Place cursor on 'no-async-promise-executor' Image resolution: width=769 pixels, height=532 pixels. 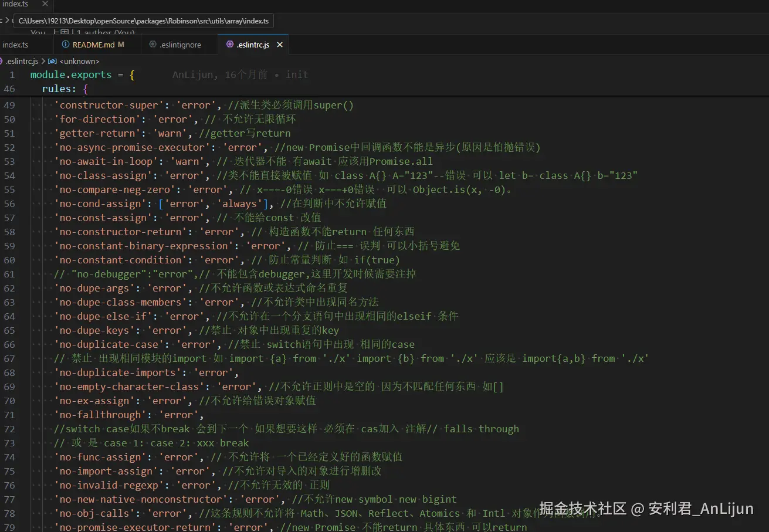pos(133,148)
